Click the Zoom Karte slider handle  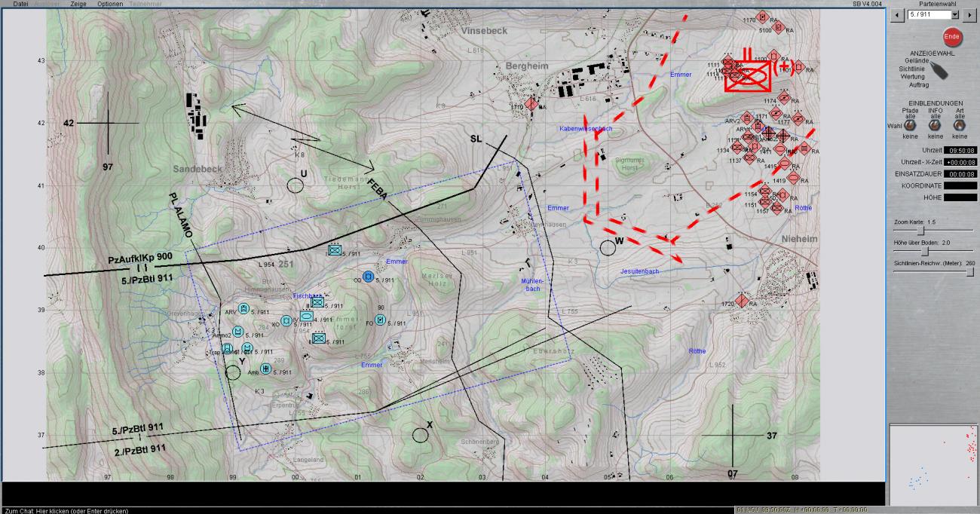921,231
